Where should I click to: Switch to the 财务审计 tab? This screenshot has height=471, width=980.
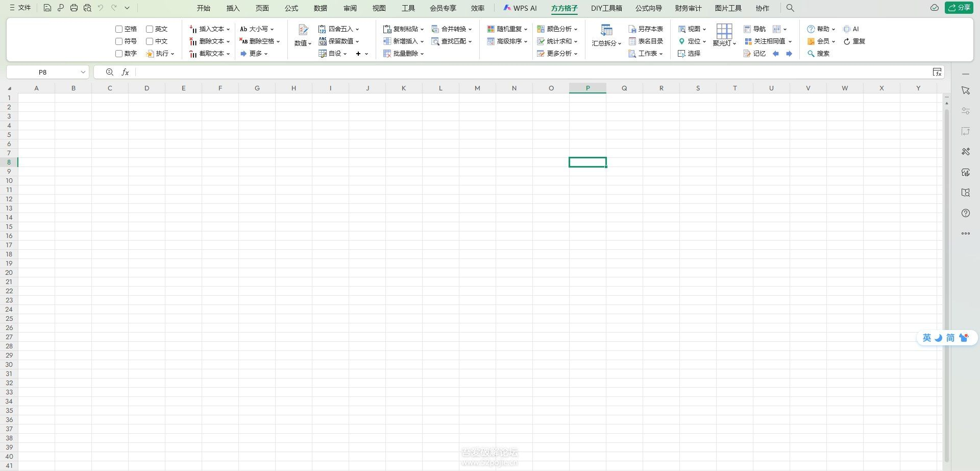(688, 8)
